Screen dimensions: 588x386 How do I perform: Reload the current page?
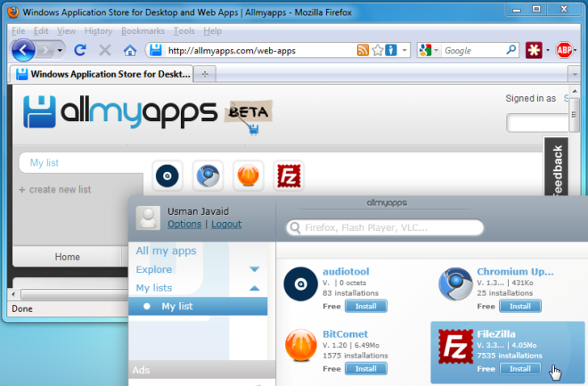[80, 50]
